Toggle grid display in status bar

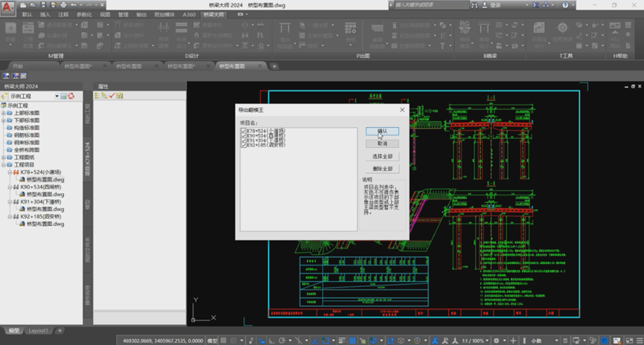[x=223, y=341]
